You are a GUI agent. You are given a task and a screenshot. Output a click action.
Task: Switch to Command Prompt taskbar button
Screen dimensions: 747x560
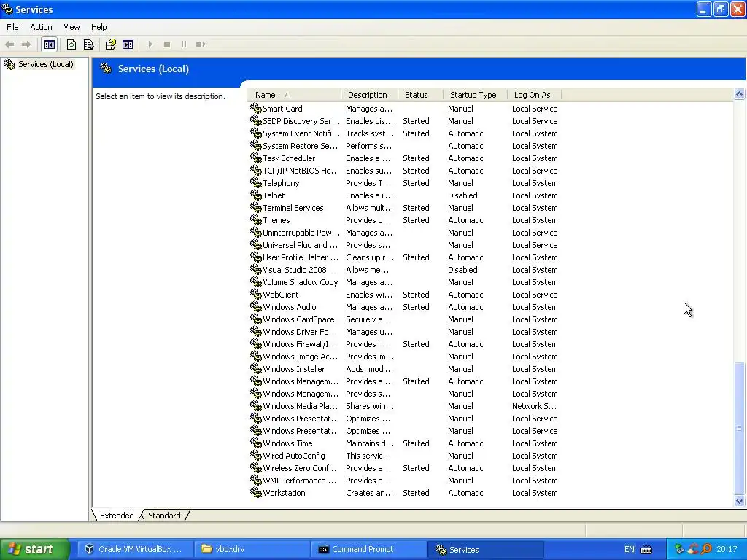pyautogui.click(x=368, y=549)
